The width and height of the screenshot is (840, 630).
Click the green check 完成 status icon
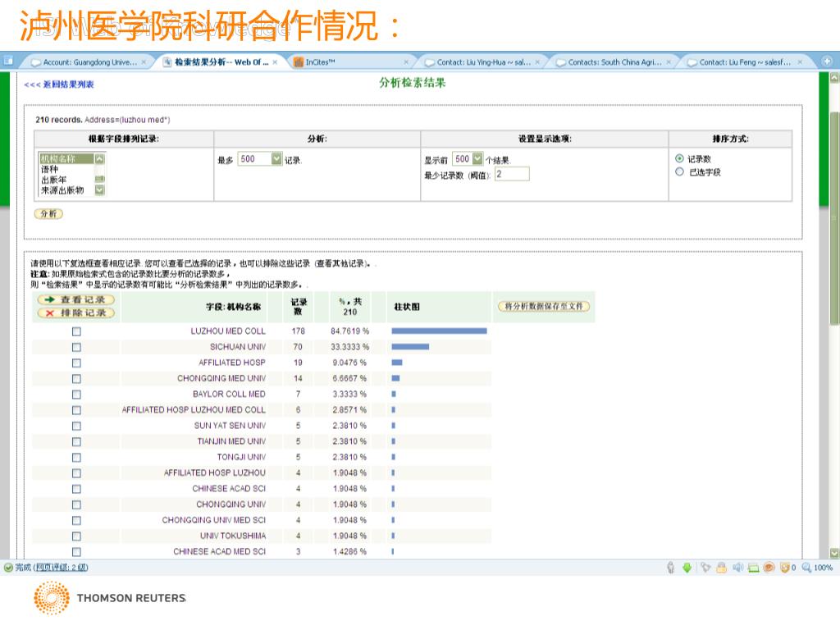tap(8, 568)
